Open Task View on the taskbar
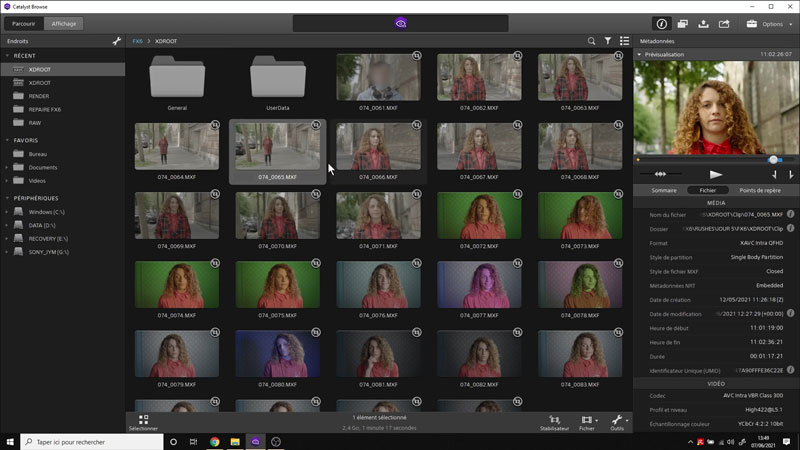800x450 pixels. (x=193, y=442)
